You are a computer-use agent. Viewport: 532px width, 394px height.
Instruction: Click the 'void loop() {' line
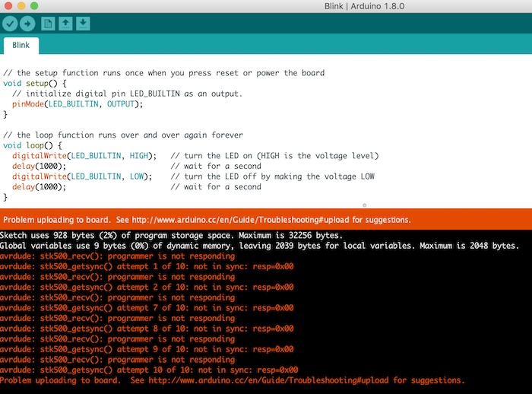33,145
